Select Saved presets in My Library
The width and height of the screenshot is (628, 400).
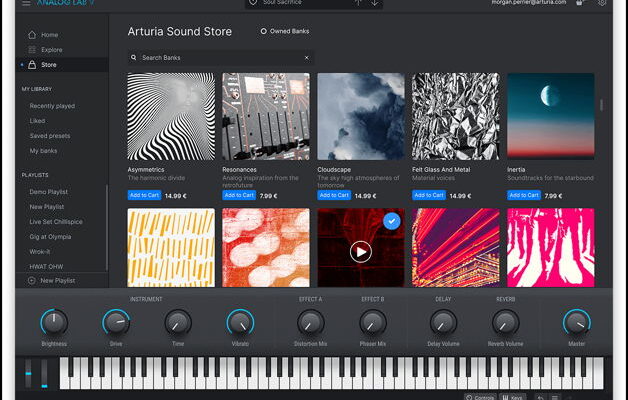click(x=49, y=135)
